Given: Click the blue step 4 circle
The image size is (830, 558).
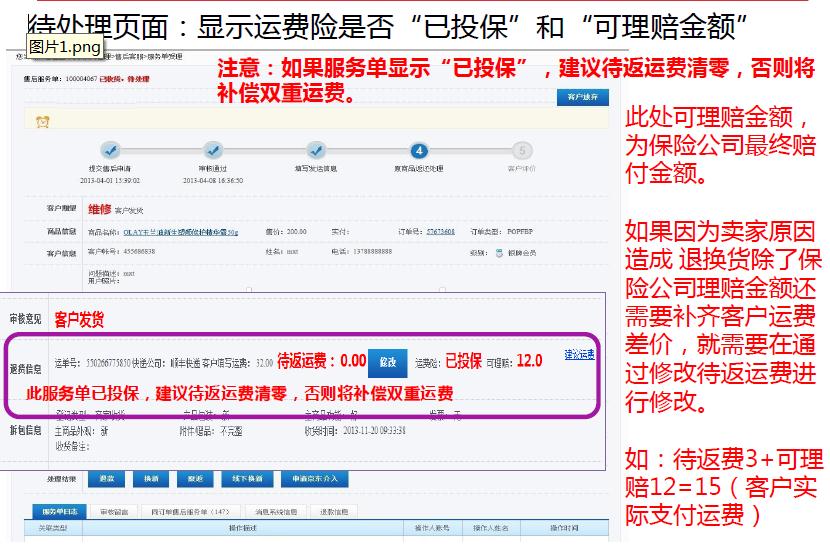Looking at the screenshot, I should [x=419, y=151].
